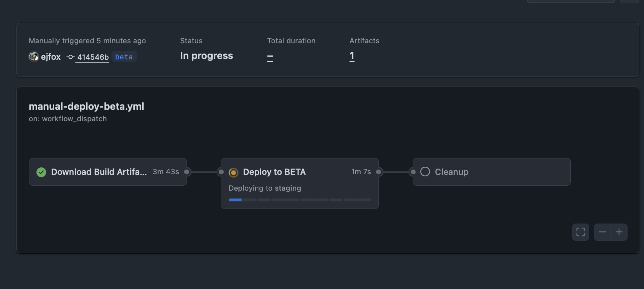Viewport: 644px width, 289px height.
Task: Click the connector dot left of Cleanup
Action: pyautogui.click(x=413, y=172)
